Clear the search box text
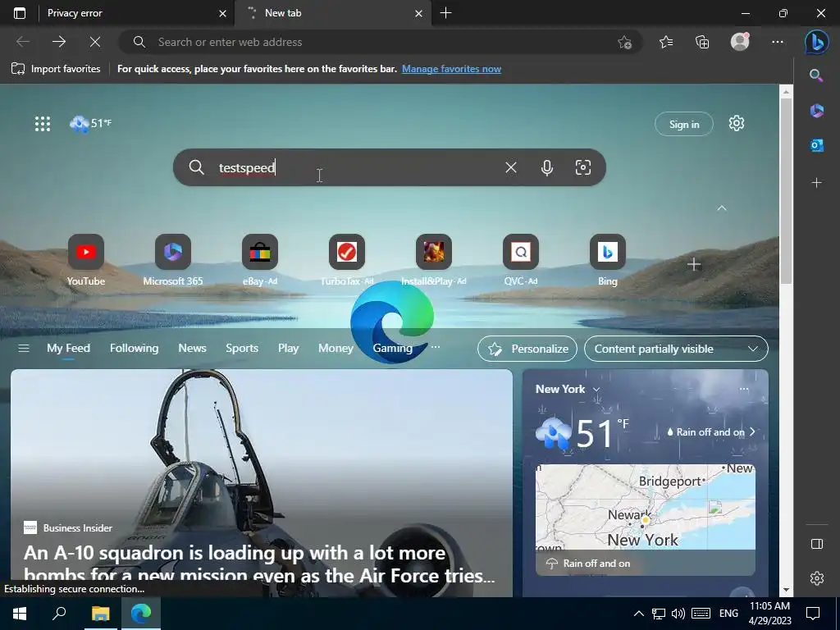The image size is (840, 630). coord(511,167)
